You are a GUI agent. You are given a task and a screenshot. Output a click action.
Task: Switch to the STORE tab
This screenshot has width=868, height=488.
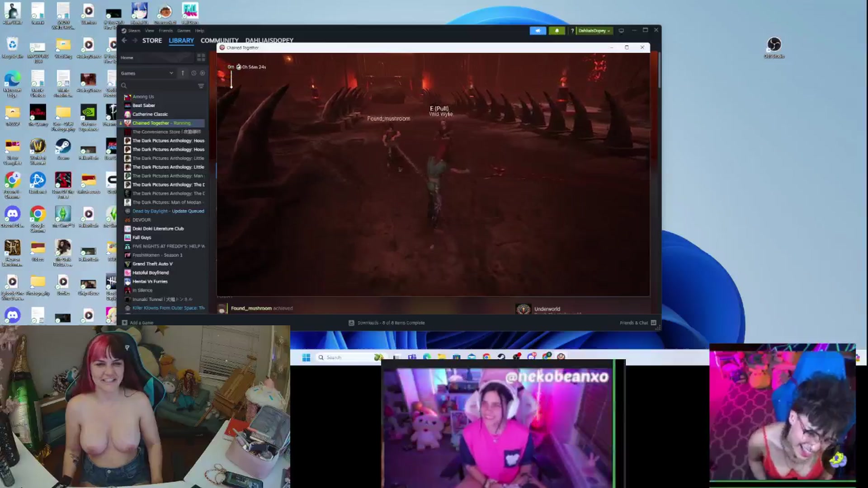point(152,40)
